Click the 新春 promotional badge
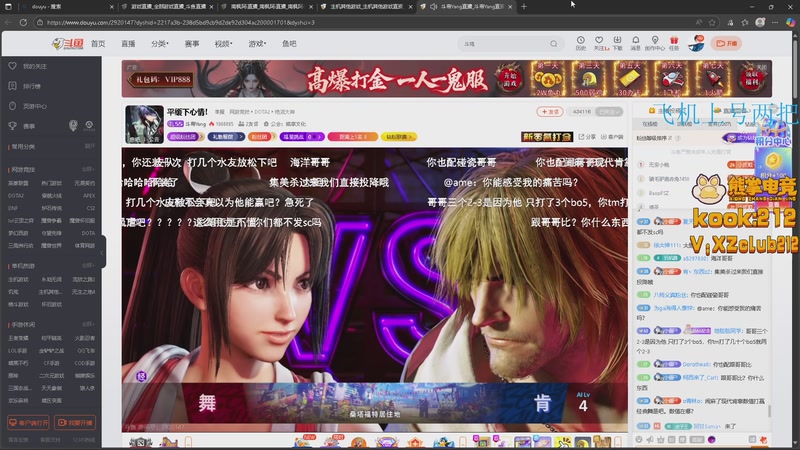This screenshot has width=800, height=450. click(547, 137)
